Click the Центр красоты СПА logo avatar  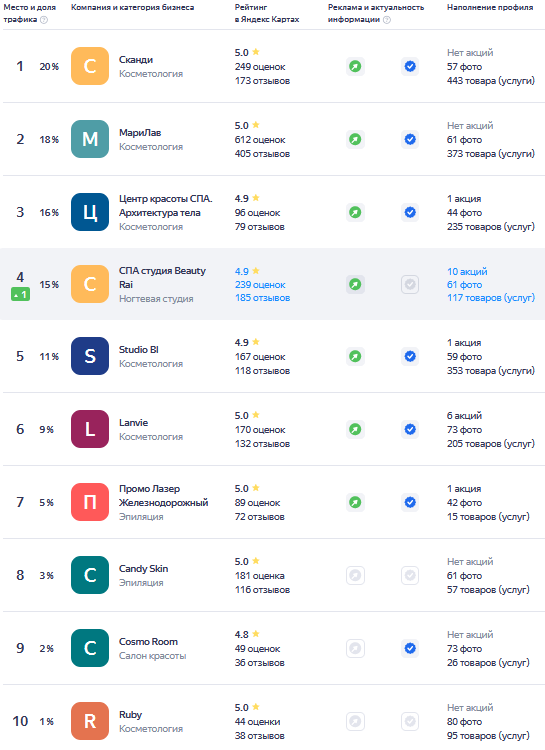[x=90, y=212]
